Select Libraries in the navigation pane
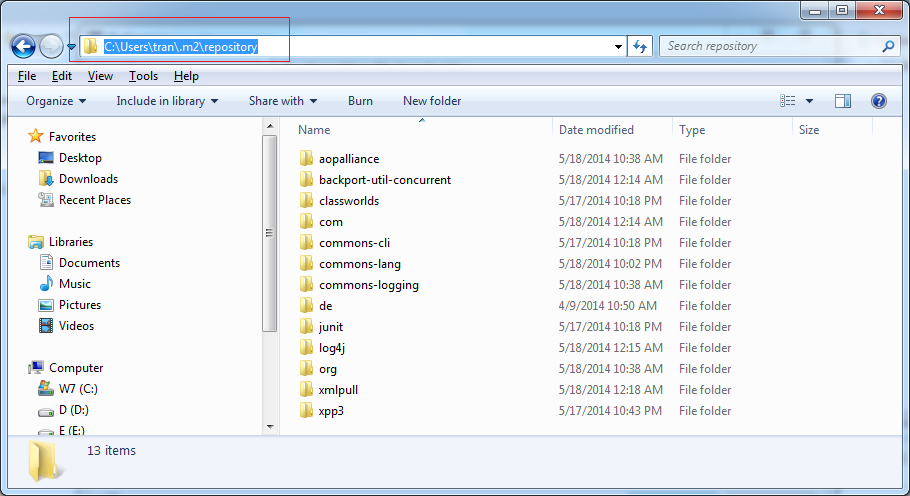910x496 pixels. (x=71, y=242)
